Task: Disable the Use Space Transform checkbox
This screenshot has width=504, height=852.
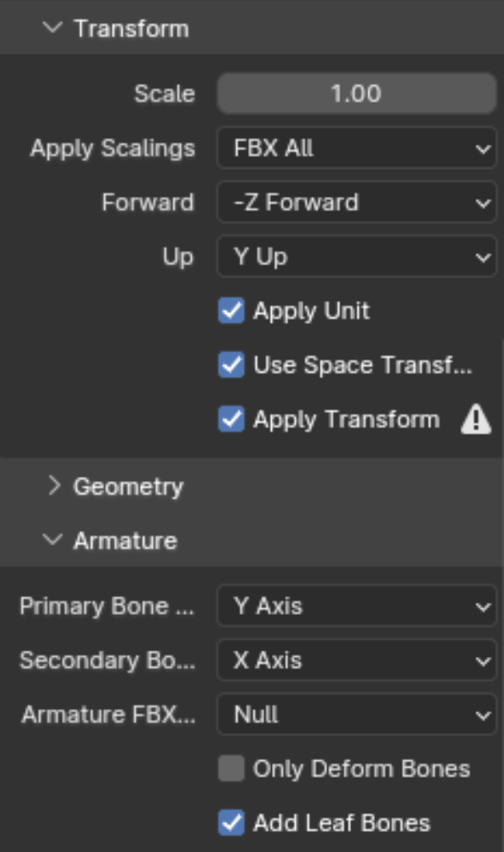Action: coord(231,364)
